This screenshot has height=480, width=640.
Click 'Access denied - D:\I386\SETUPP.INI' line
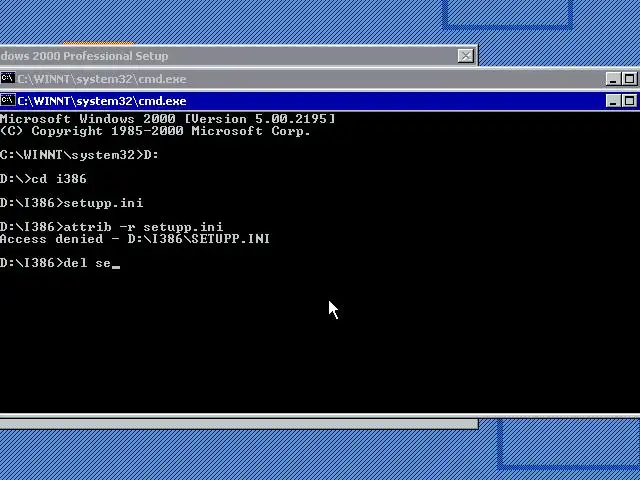[x=135, y=239]
